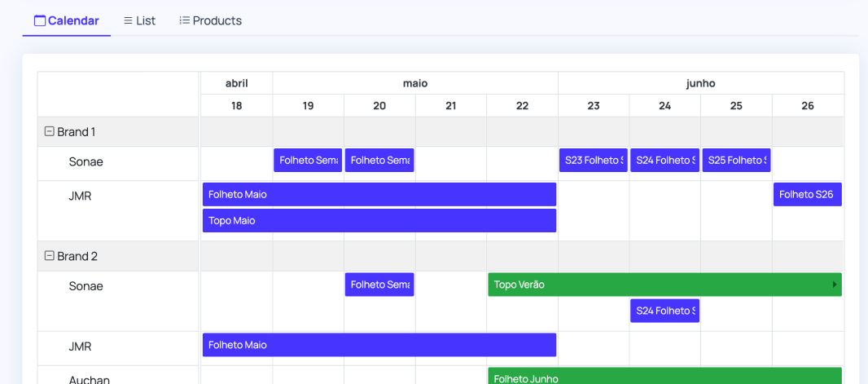Select the Sonae row under Brand 1

click(85, 161)
